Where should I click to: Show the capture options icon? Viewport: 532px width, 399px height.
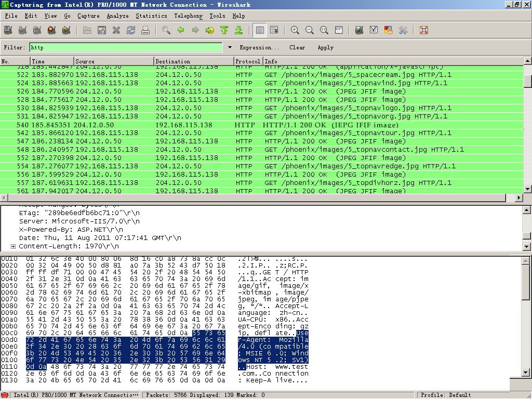[x=23, y=30]
